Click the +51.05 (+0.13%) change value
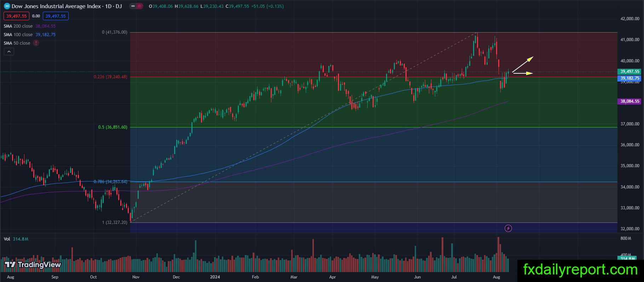Screen dimensions: 644x282 (268, 6)
